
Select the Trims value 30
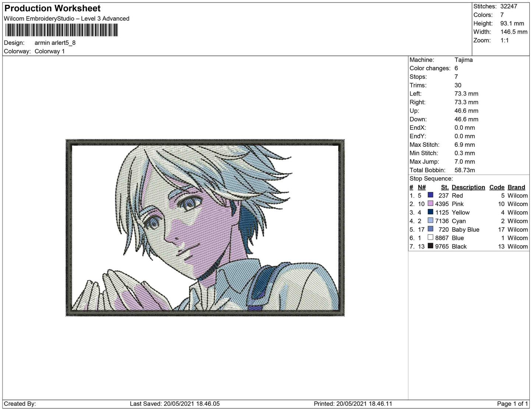(x=458, y=85)
